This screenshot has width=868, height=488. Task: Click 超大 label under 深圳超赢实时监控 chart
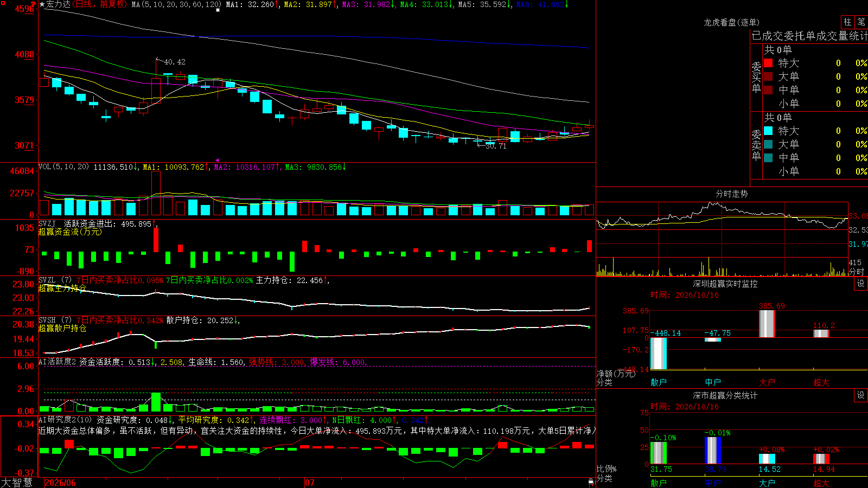821,382
